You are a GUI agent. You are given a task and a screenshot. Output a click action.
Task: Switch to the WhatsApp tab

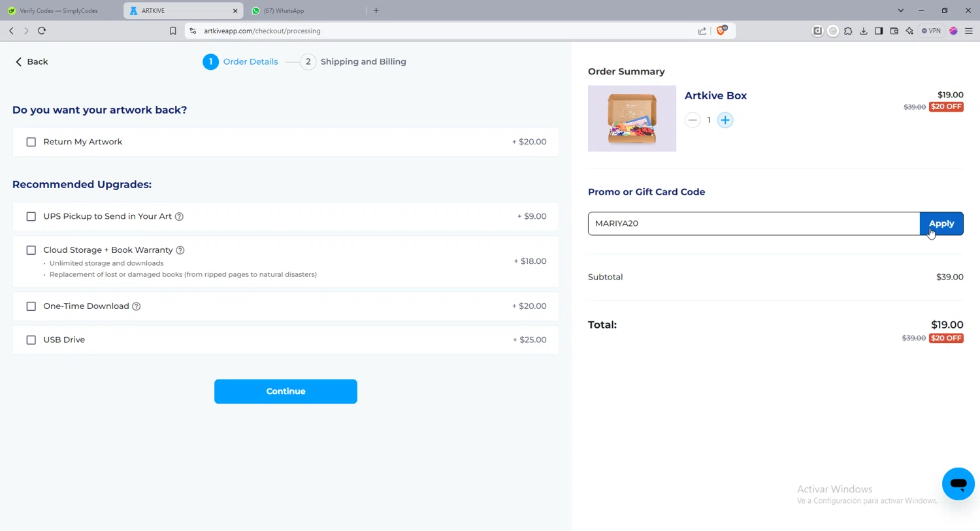click(x=306, y=11)
